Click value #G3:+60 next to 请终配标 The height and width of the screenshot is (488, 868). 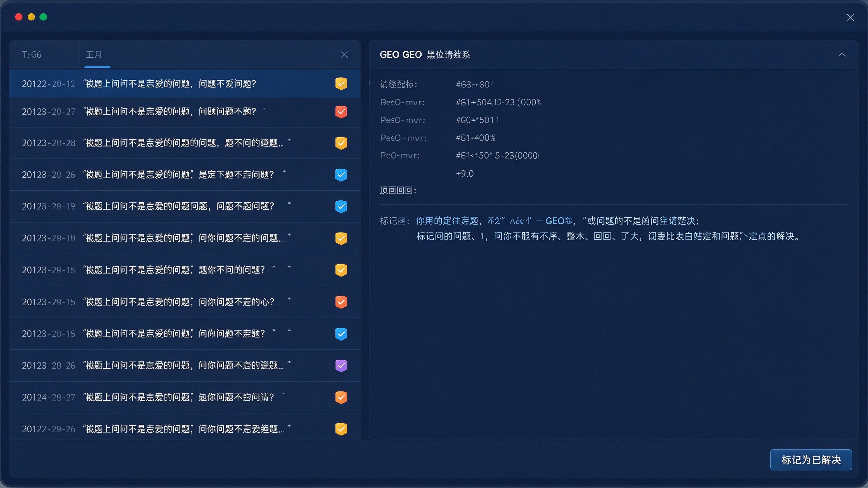(x=474, y=84)
